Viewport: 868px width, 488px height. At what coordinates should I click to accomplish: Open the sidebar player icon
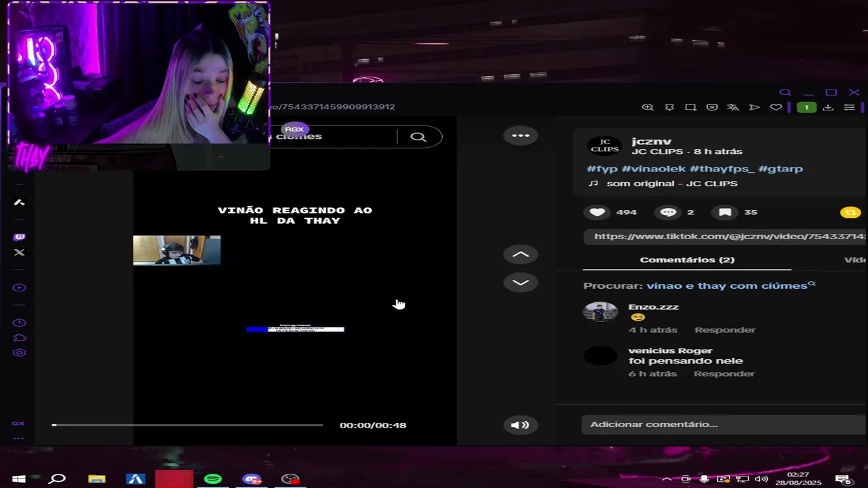pos(19,287)
